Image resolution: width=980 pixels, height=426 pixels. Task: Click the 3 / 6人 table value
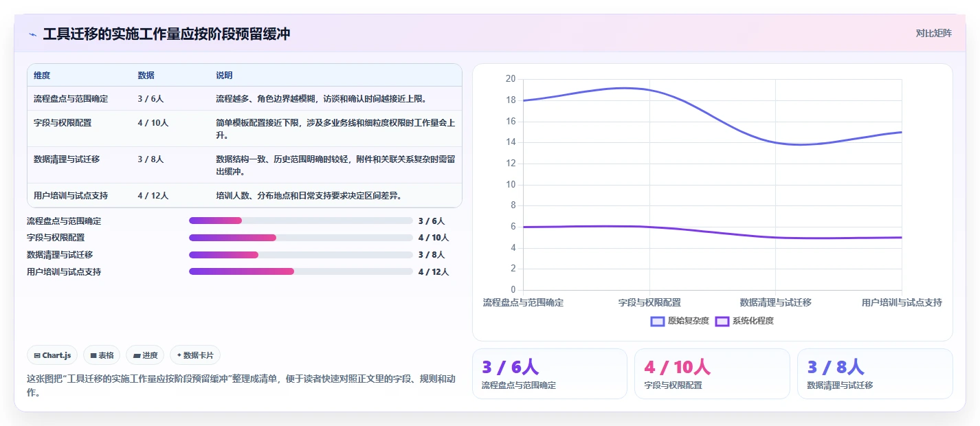(x=151, y=99)
